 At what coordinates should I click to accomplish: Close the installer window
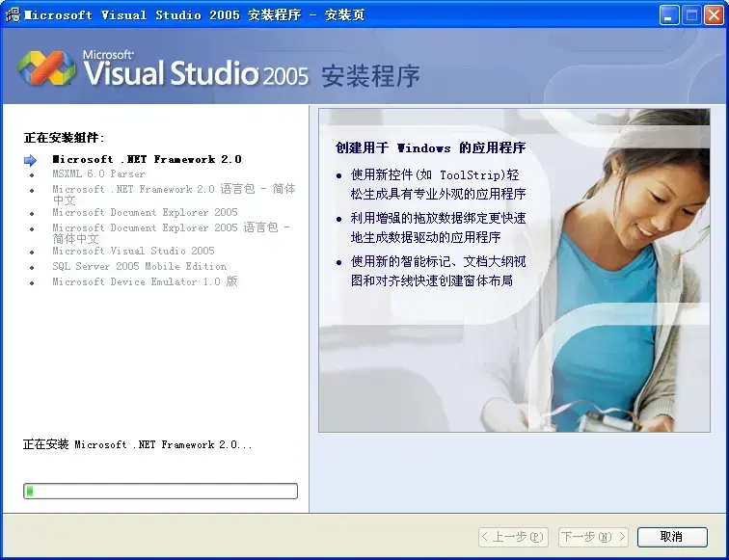714,15
